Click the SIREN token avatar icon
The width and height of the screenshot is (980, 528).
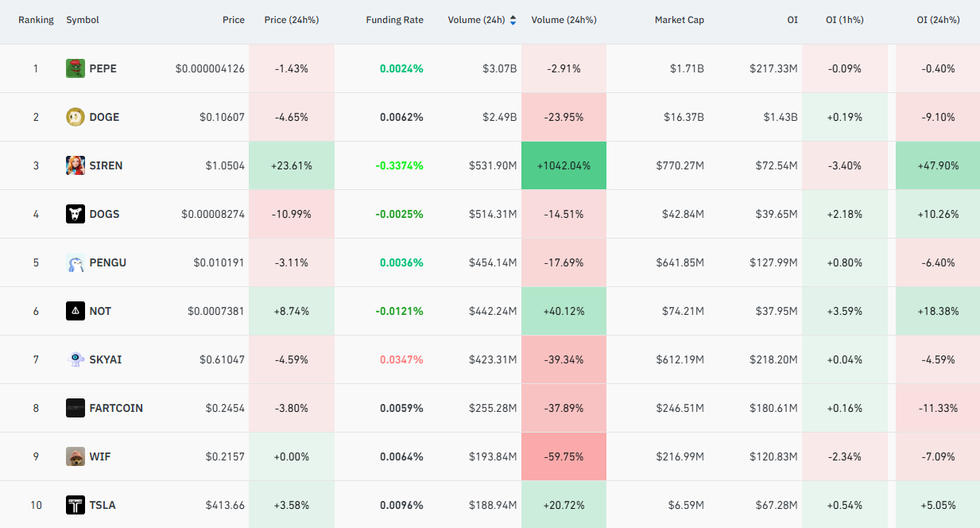click(76, 165)
